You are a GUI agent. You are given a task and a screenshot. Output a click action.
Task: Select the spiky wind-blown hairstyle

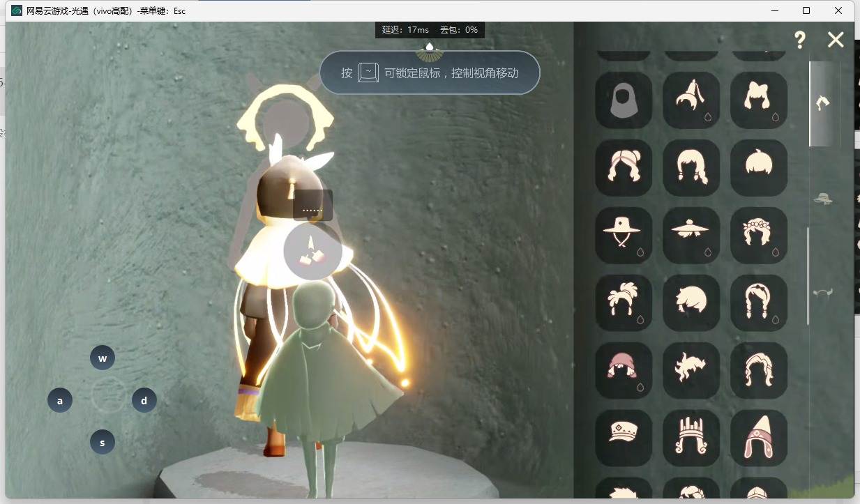[691, 371]
